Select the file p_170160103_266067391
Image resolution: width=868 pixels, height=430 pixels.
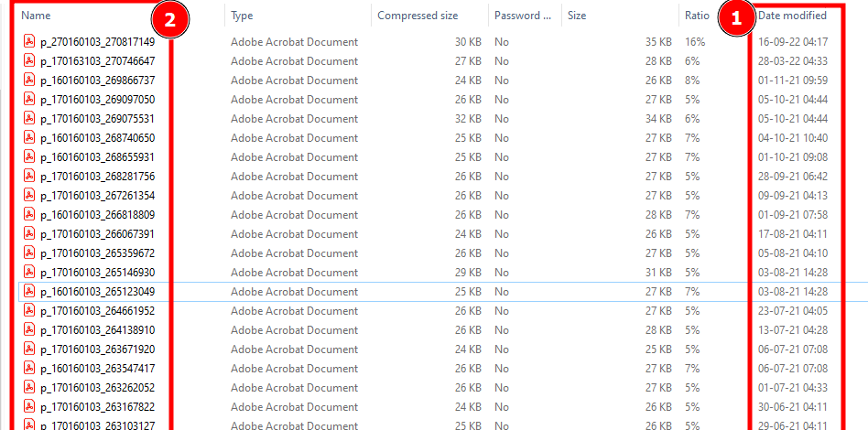pos(97,234)
